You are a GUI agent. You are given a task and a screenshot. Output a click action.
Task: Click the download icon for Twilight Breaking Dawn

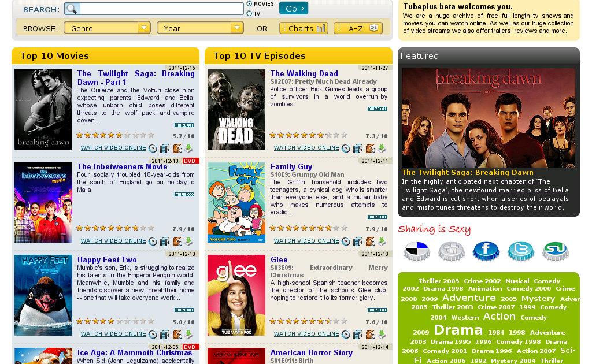[x=189, y=148]
